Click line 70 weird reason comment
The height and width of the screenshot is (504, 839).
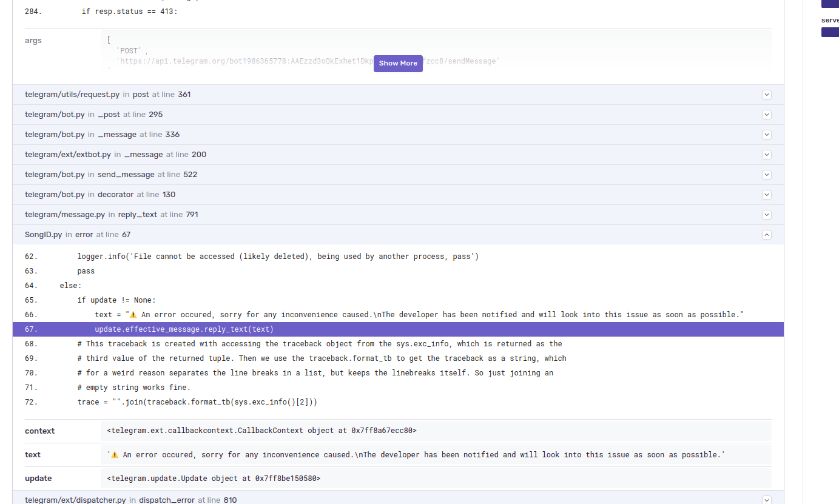315,373
